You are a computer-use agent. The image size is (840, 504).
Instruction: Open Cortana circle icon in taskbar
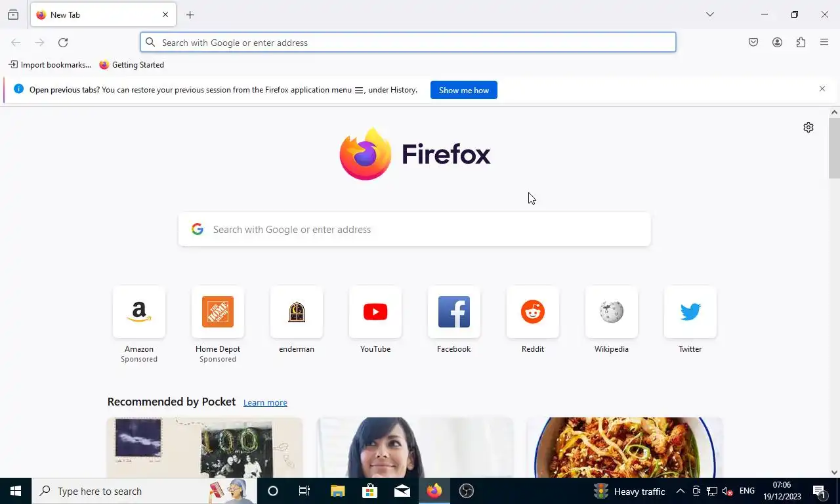[x=273, y=491]
